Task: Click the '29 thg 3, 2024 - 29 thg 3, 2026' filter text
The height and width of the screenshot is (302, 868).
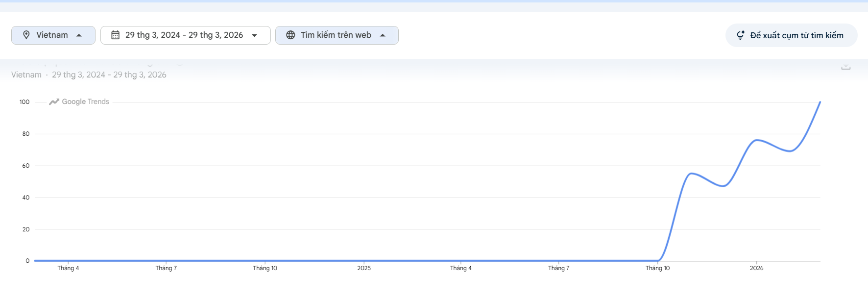Action: click(184, 35)
